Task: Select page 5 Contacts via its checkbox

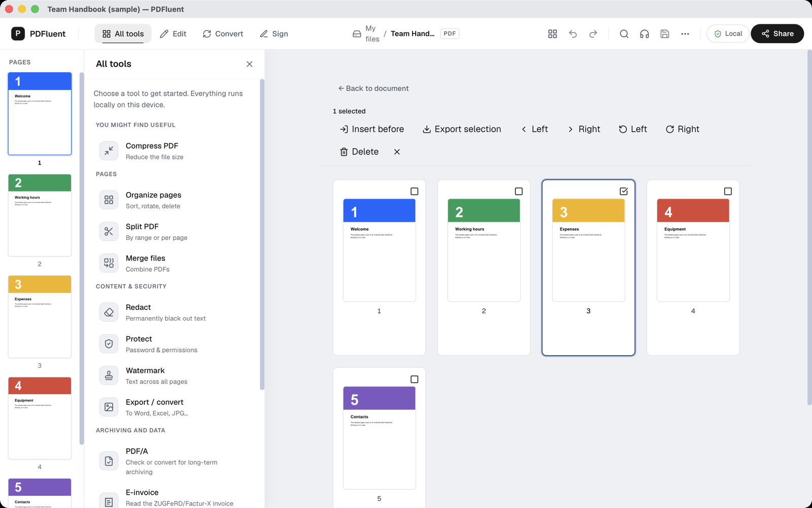Action: [414, 379]
